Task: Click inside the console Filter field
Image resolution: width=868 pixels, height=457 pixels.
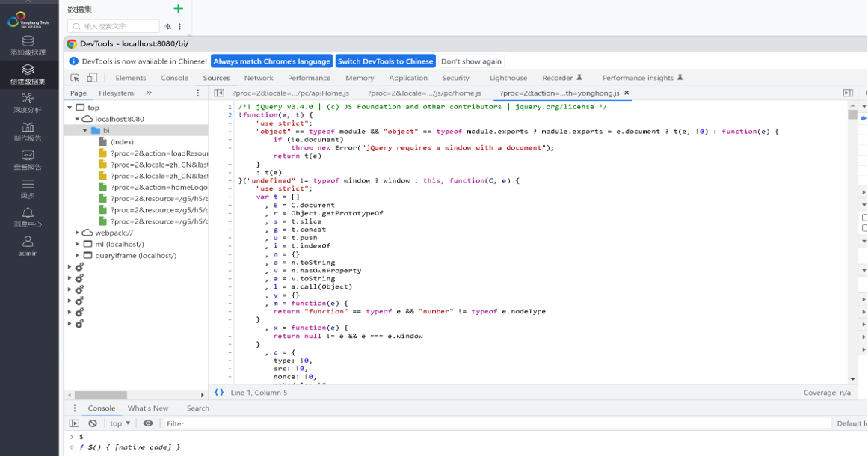Action: pyautogui.click(x=224, y=423)
